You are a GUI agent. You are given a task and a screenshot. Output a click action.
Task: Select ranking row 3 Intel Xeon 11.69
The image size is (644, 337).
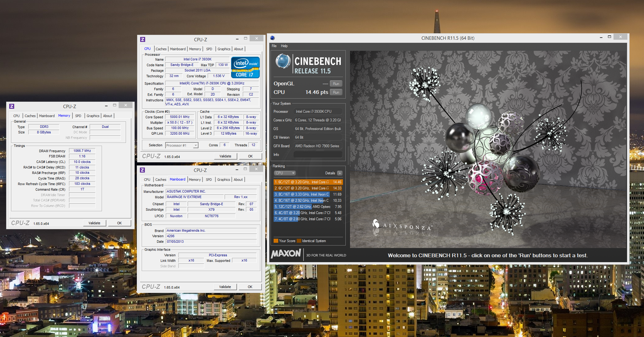pyautogui.click(x=308, y=194)
